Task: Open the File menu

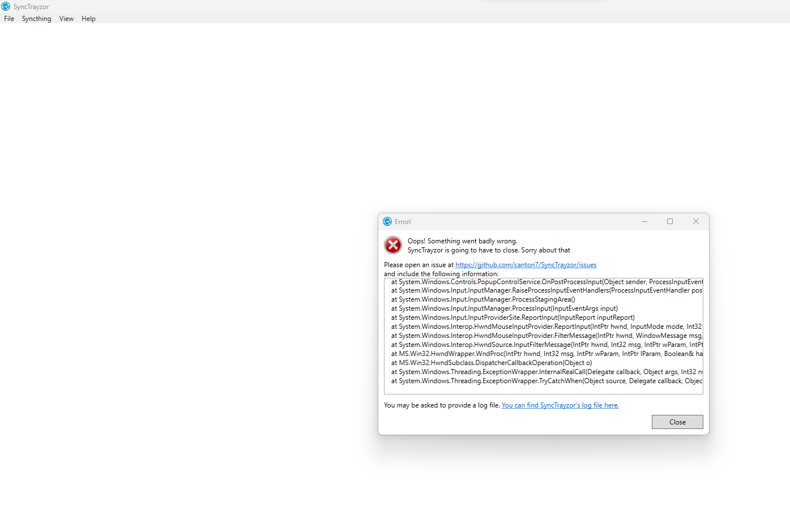Action: point(8,18)
